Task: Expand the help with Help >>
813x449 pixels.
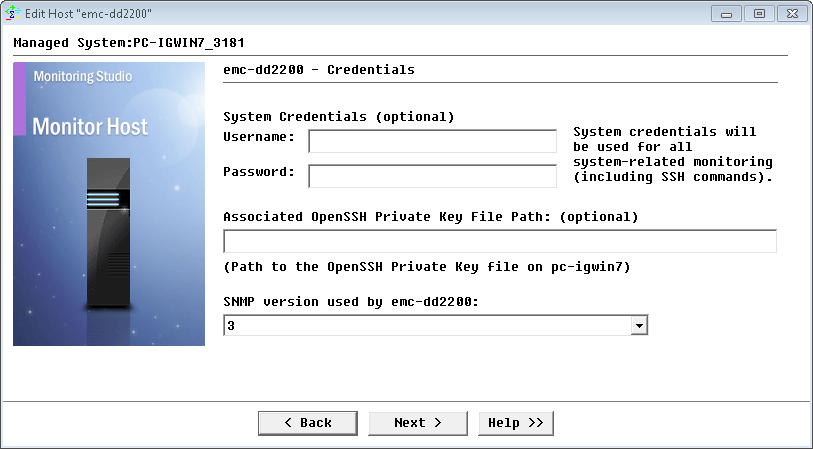Action: click(516, 423)
